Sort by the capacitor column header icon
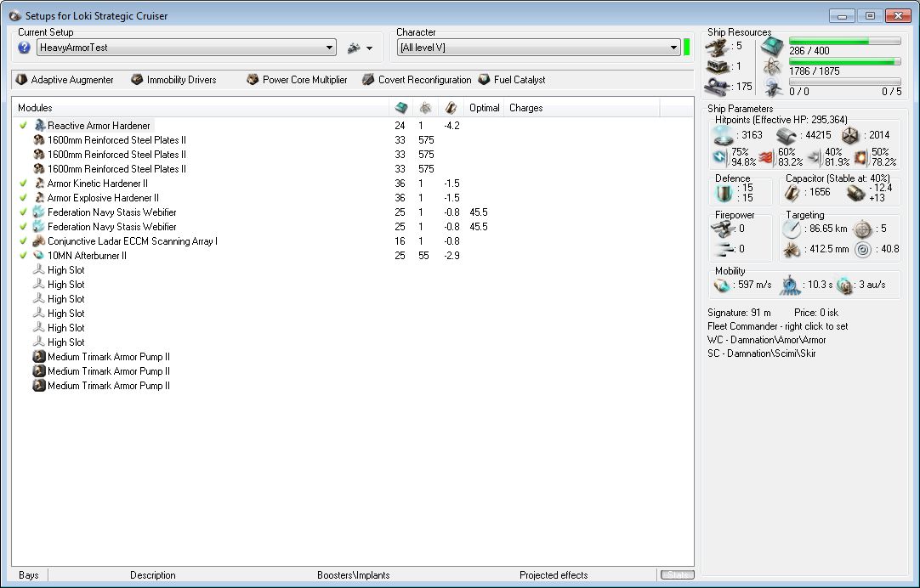 click(x=451, y=108)
